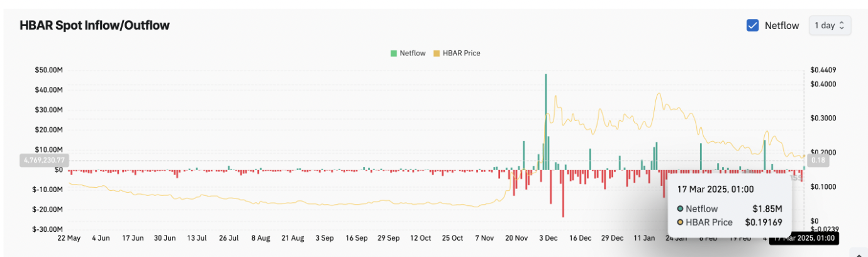Image resolution: width=868 pixels, height=257 pixels.
Task: Open the 1 day interval dropdown
Action: tap(829, 26)
